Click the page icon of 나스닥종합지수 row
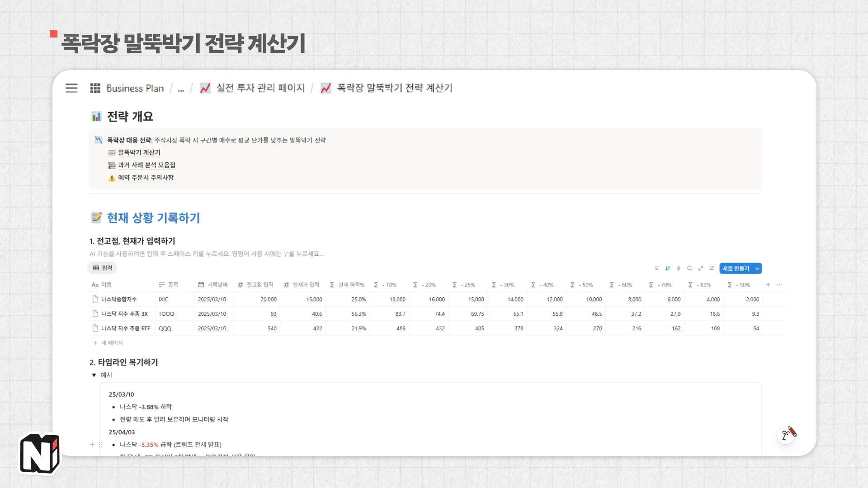 (94, 299)
